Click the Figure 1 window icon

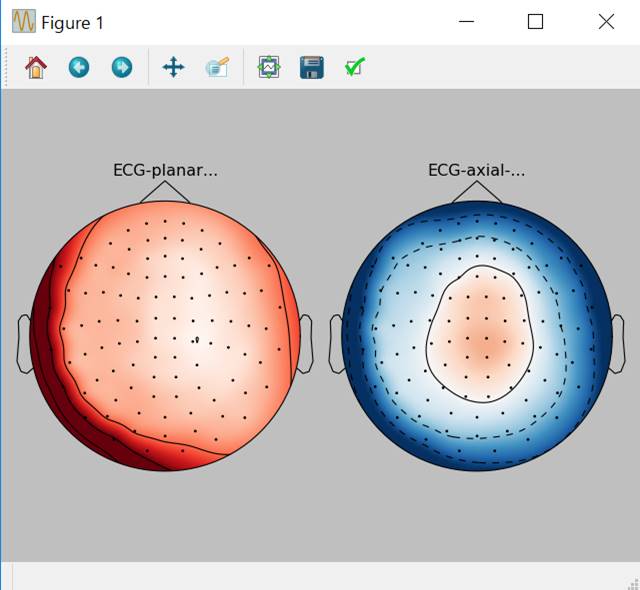[23, 22]
